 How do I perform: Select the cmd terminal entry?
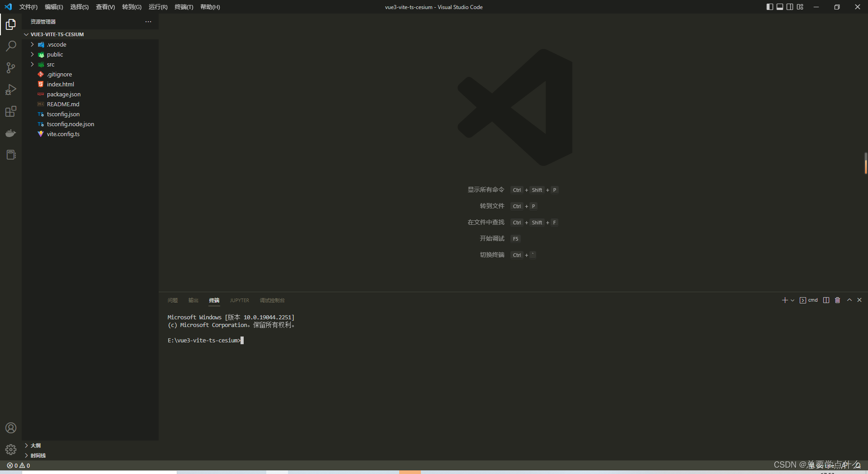pos(809,300)
